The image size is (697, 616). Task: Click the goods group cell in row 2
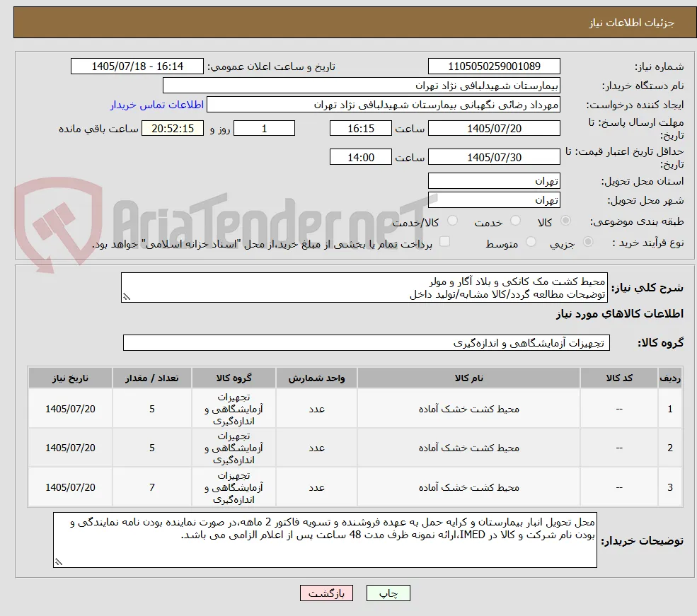tap(234, 448)
